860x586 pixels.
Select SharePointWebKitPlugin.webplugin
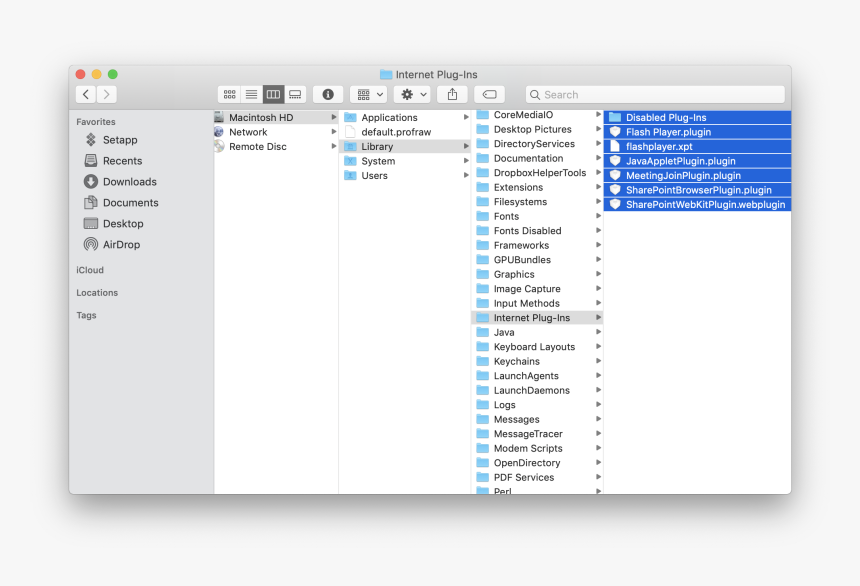tap(697, 205)
